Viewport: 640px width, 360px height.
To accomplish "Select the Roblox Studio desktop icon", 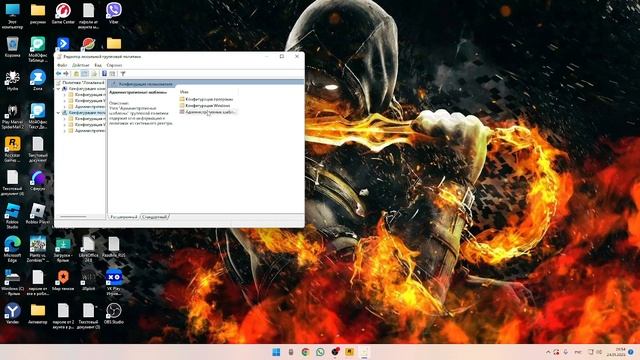I will coord(12,217).
